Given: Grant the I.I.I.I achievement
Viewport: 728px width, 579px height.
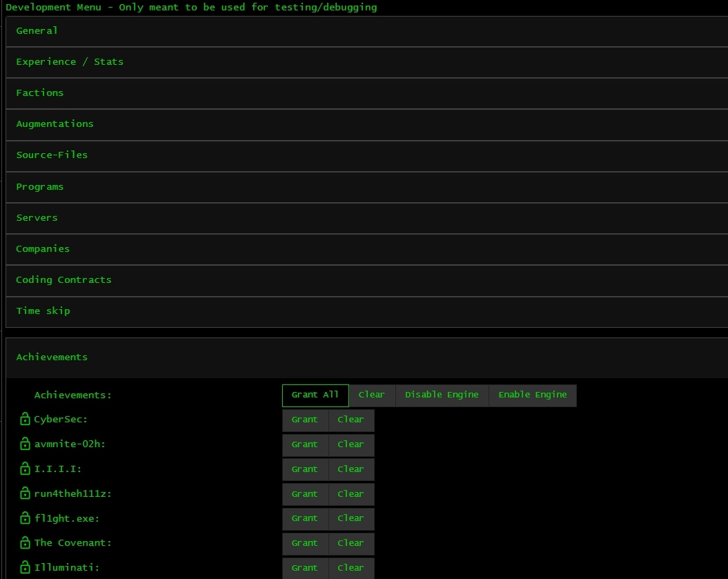Looking at the screenshot, I should click(305, 469).
